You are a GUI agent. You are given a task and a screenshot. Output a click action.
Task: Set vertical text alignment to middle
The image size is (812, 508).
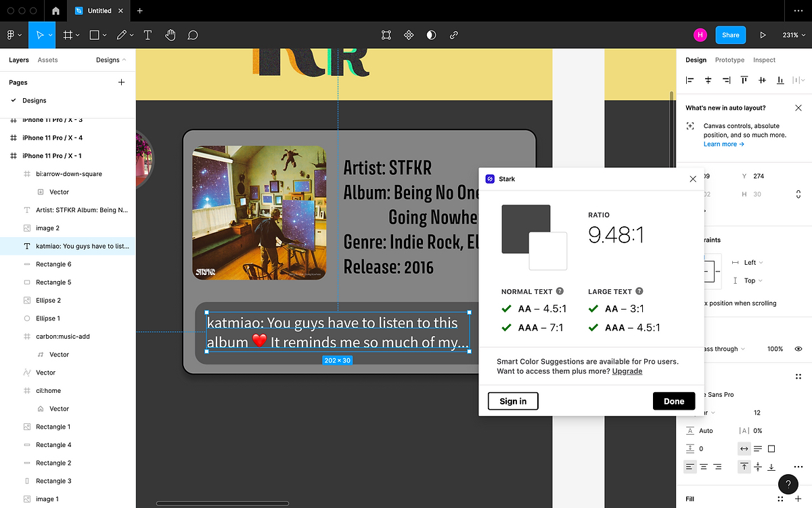(x=758, y=467)
